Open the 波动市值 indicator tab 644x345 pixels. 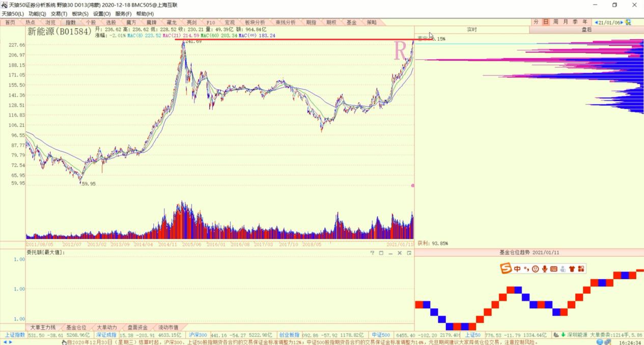pyautogui.click(x=169, y=327)
